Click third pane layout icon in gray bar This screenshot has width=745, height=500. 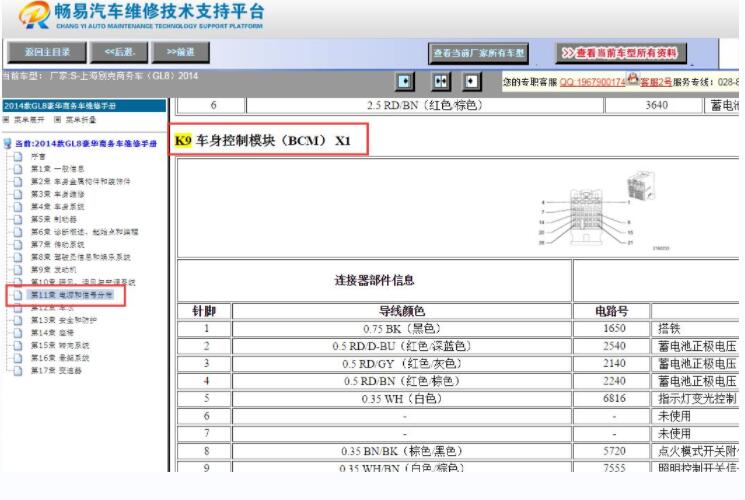coord(471,81)
